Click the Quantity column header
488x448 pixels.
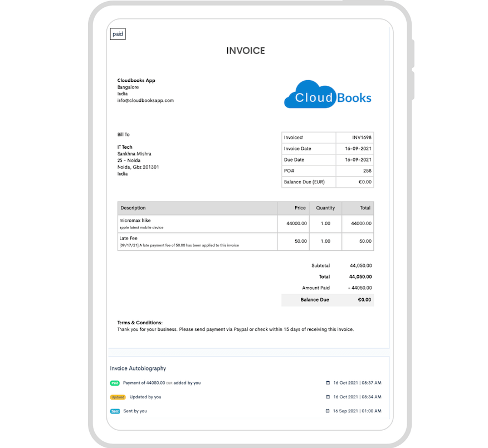click(x=325, y=208)
